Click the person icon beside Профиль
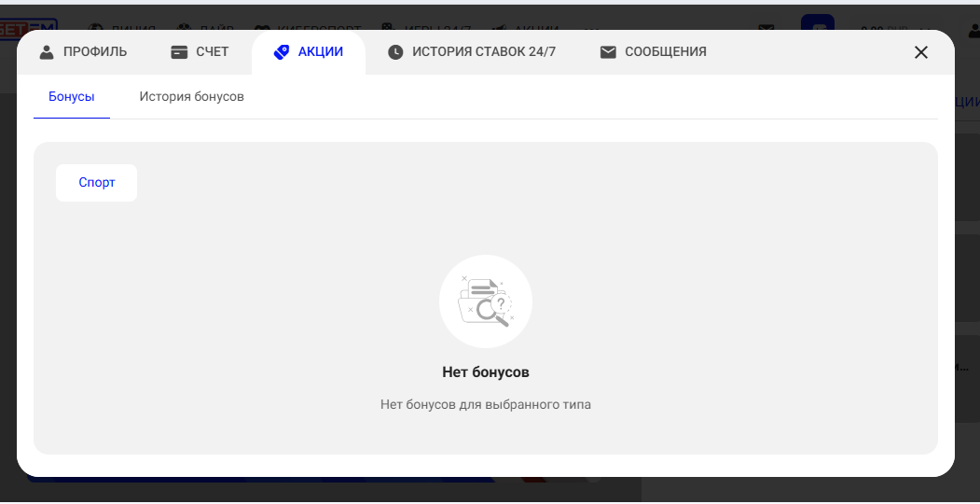The width and height of the screenshot is (980, 504). point(47,52)
